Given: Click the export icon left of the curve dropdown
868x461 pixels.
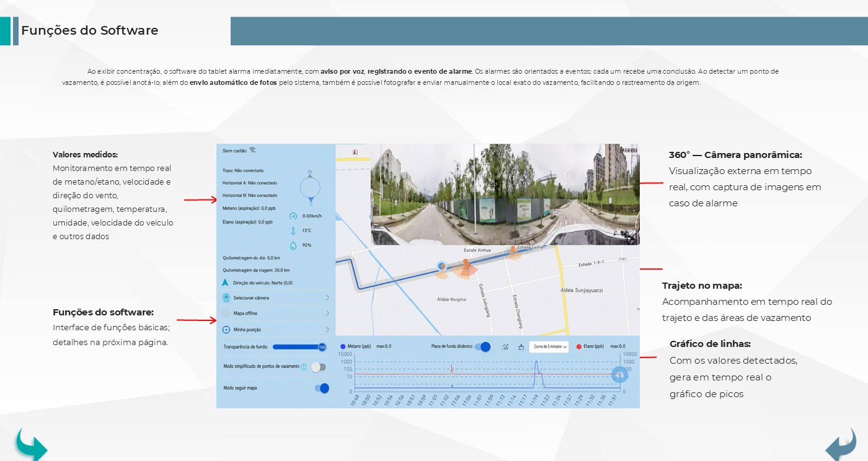Looking at the screenshot, I should point(521,347).
